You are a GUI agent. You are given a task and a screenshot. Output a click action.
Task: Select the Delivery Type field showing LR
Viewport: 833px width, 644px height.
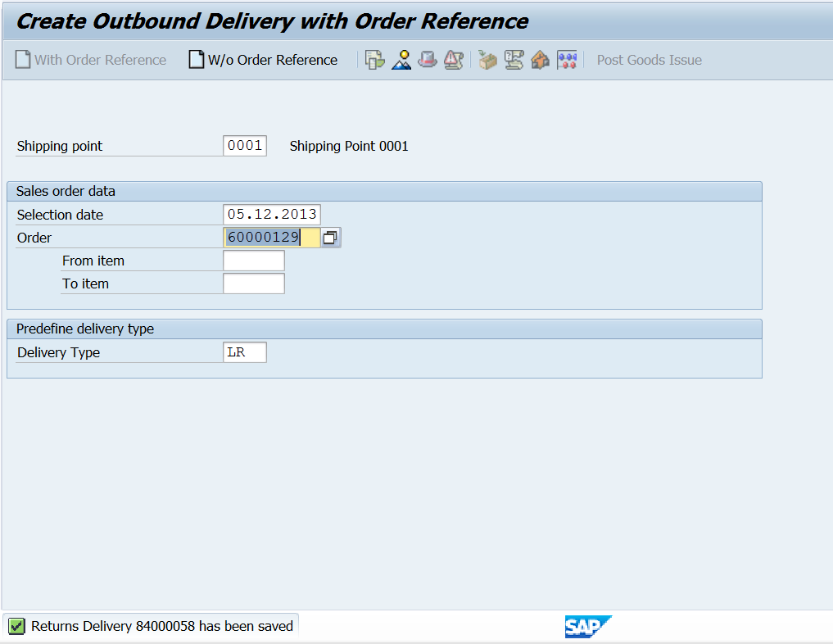pos(244,351)
